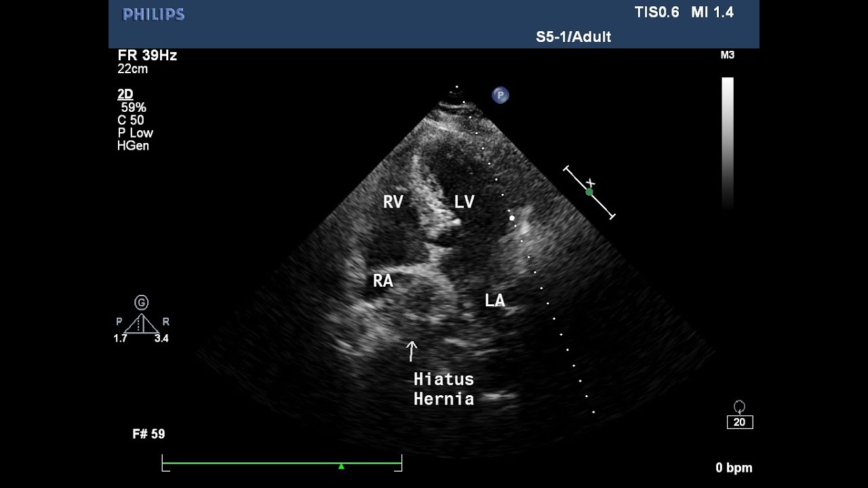Click the green cine loop progress bar
This screenshot has width=868, height=488.
tap(282, 464)
